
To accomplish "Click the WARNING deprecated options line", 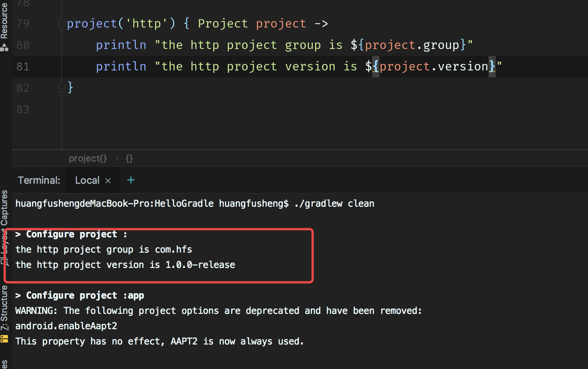I will coord(219,311).
